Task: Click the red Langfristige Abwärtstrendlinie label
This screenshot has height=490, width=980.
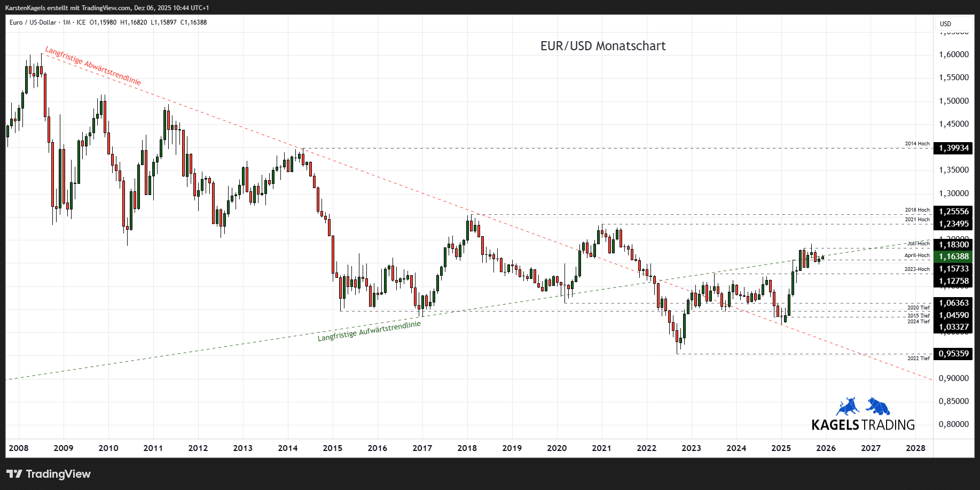Action: point(93,66)
